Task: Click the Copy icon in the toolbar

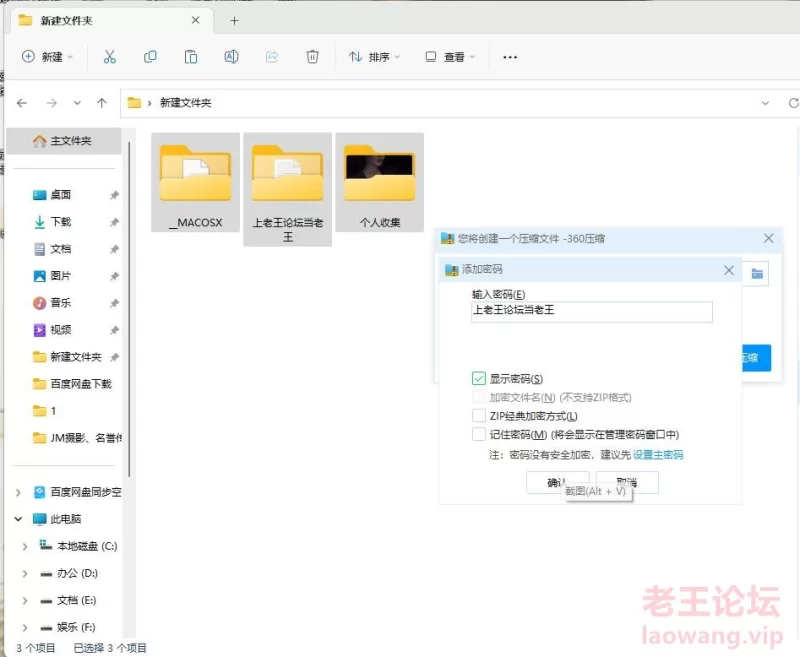Action: coord(151,57)
